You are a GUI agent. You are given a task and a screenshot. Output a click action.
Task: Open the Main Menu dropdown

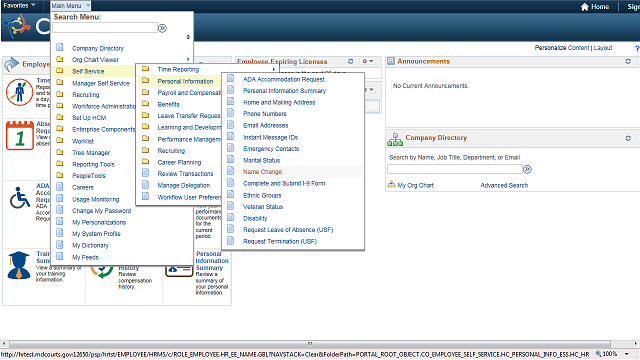tap(70, 6)
